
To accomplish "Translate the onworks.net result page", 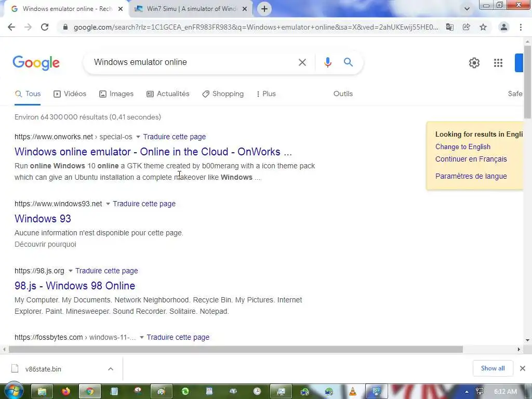I will click(175, 137).
